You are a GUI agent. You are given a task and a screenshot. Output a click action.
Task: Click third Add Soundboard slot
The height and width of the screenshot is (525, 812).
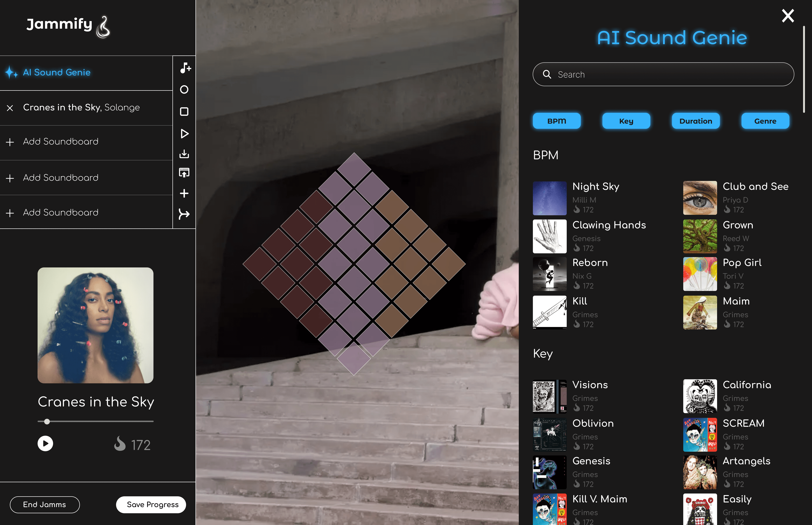[x=86, y=212]
